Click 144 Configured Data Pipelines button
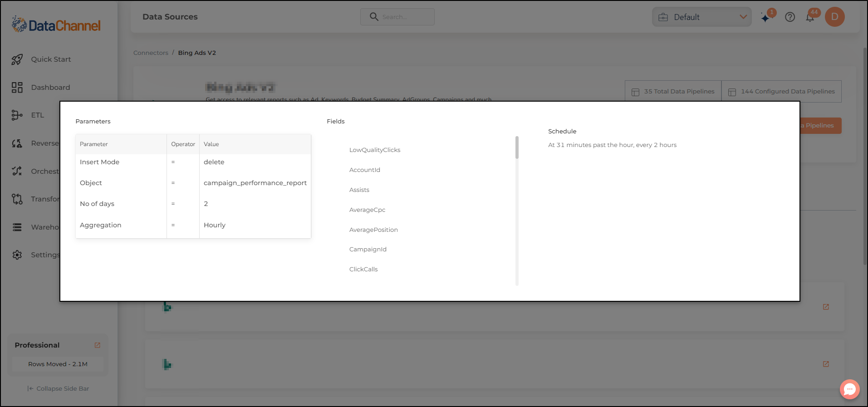The height and width of the screenshot is (407, 868). coord(781,91)
